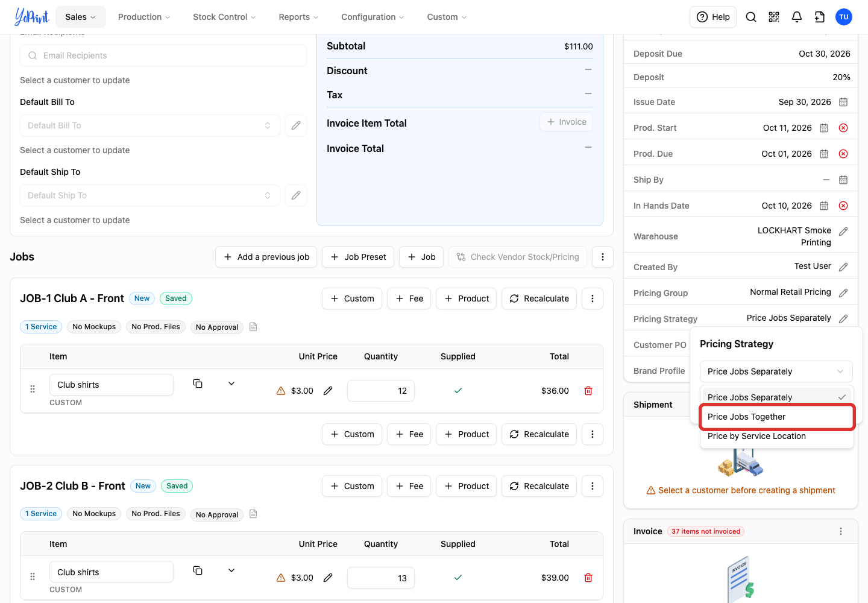Open the Configuration menu

[x=373, y=17]
